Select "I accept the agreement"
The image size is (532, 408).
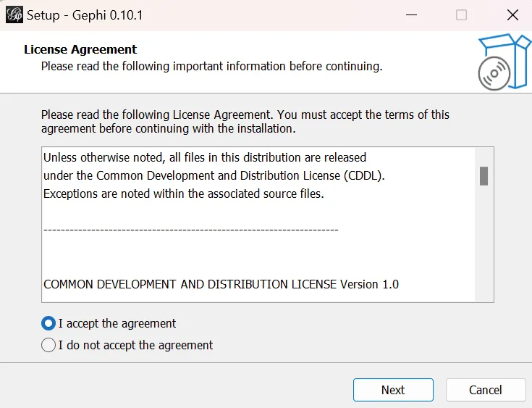click(x=48, y=323)
